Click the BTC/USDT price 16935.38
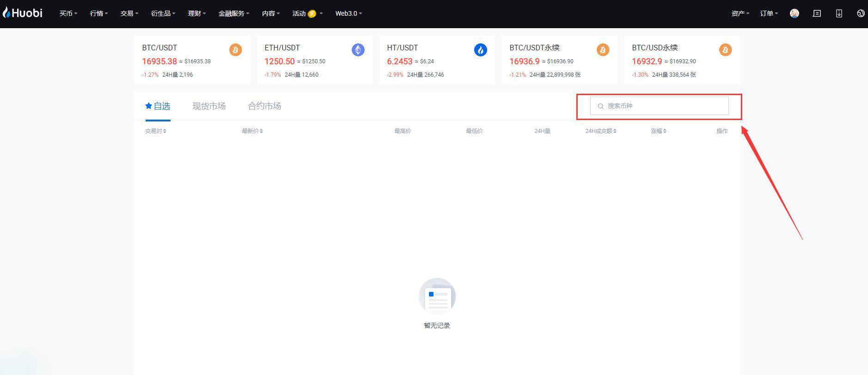This screenshot has width=868, height=375. pyautogui.click(x=159, y=61)
